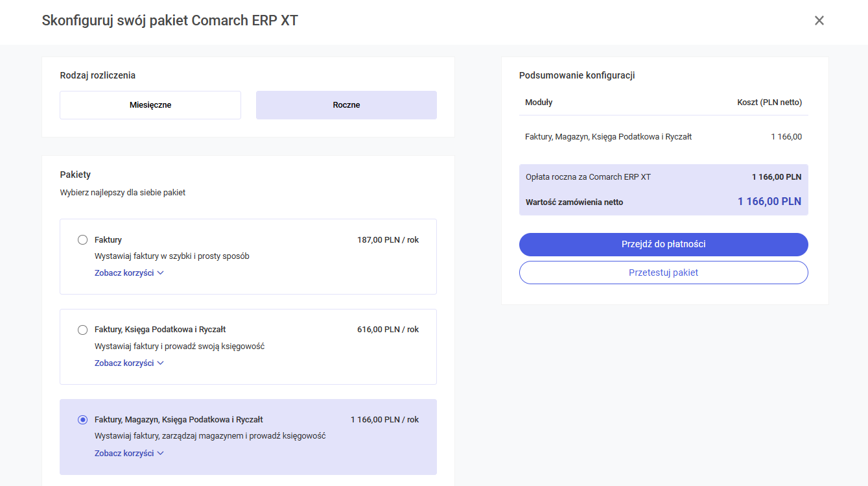Click the Przetestuj pakiet button
Screen dimensions: 868x486
(x=663, y=273)
